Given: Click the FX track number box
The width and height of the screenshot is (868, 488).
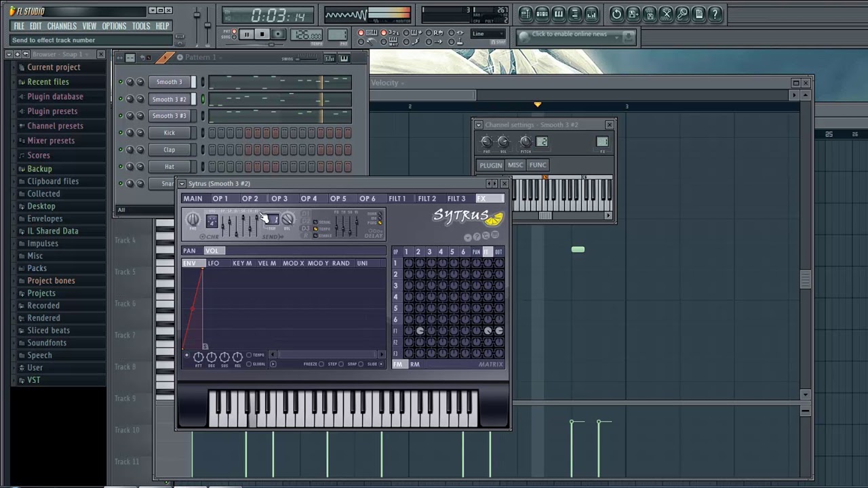Looking at the screenshot, I should (602, 141).
